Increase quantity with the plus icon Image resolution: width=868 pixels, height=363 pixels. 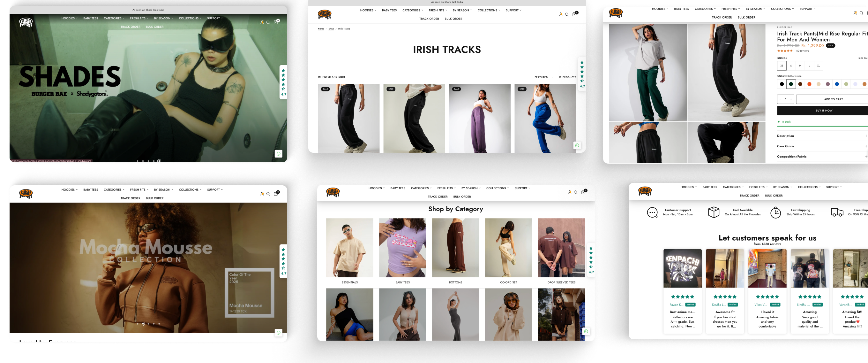pyautogui.click(x=791, y=99)
